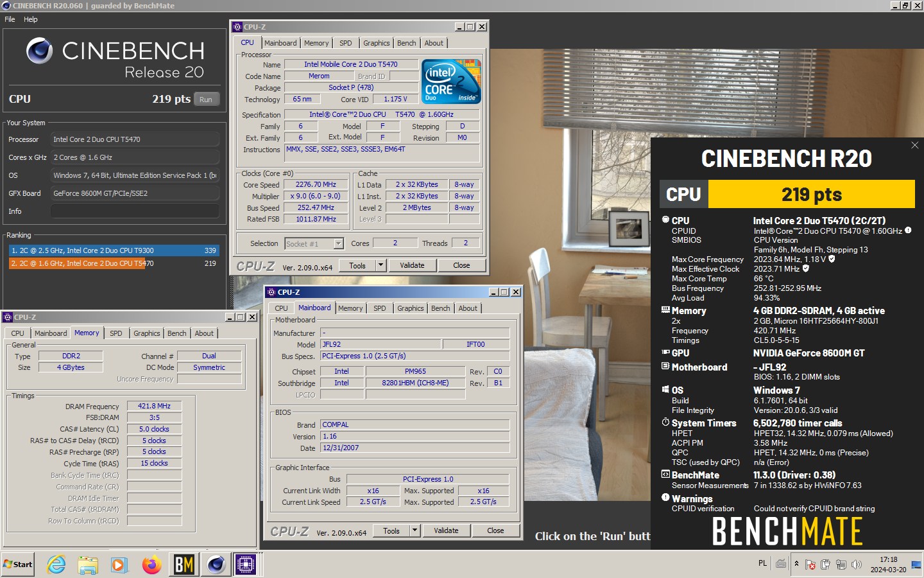The height and width of the screenshot is (578, 924).
Task: Click the network icon in the system tray
Action: [841, 565]
